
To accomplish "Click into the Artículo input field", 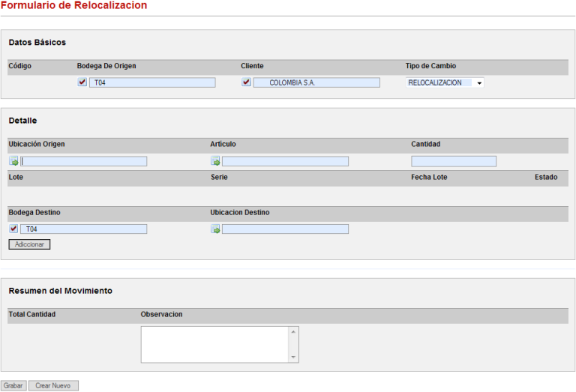I will click(285, 161).
